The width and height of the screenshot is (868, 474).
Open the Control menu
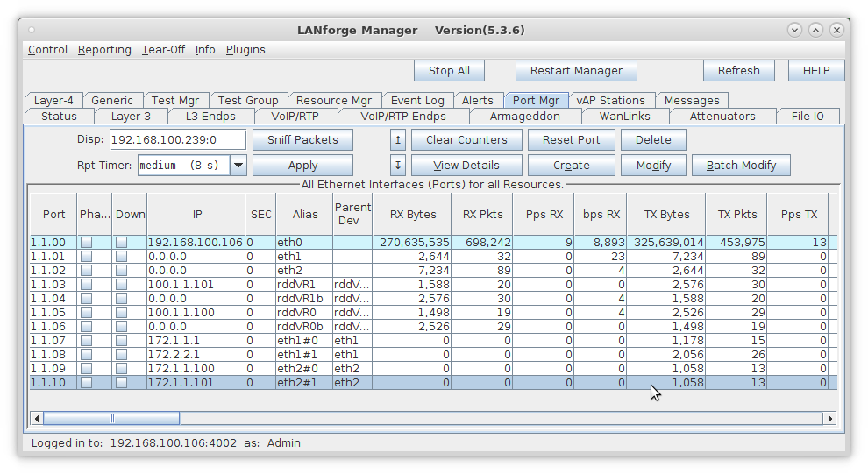coord(47,50)
